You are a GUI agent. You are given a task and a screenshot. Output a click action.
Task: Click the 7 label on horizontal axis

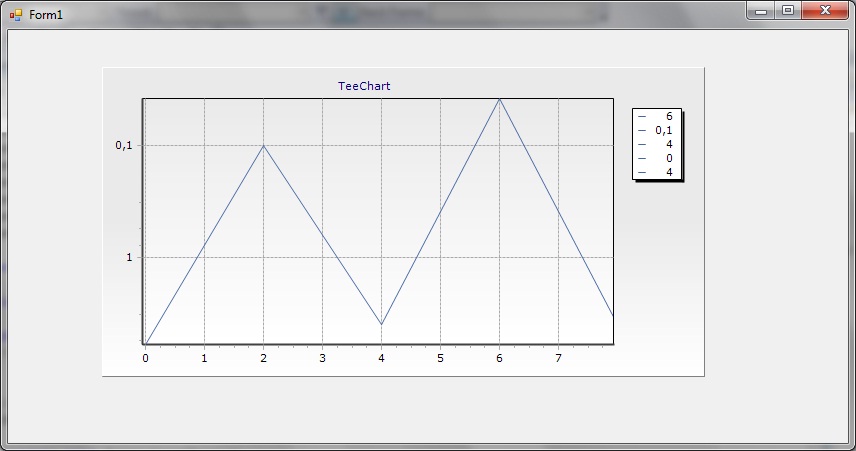coord(558,358)
